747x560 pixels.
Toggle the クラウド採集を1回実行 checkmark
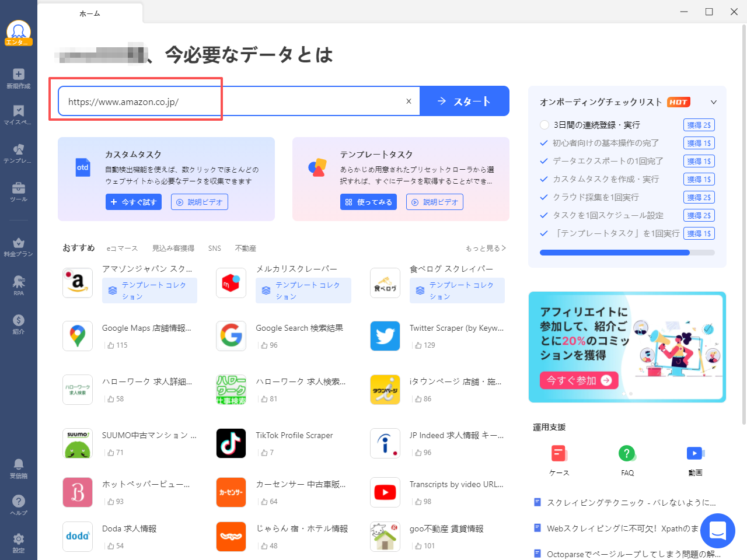coord(543,197)
